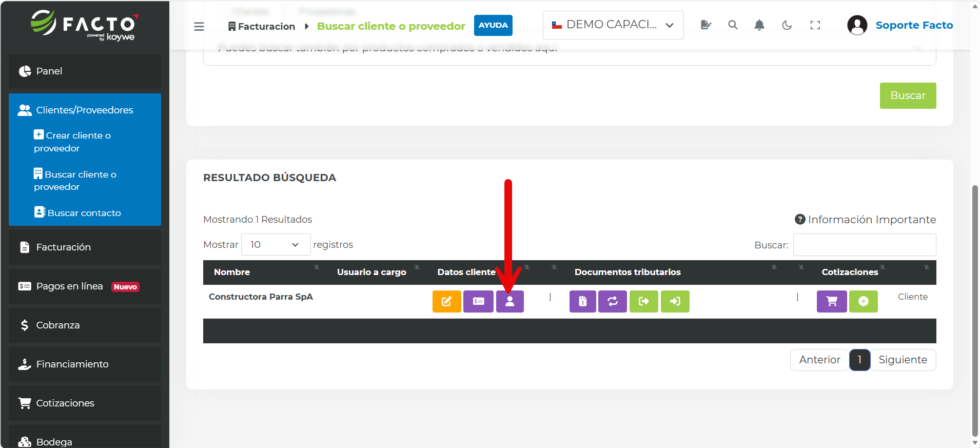Click Constructora Parra SpA name cell
Screen dimensions: 980x448
(x=261, y=297)
